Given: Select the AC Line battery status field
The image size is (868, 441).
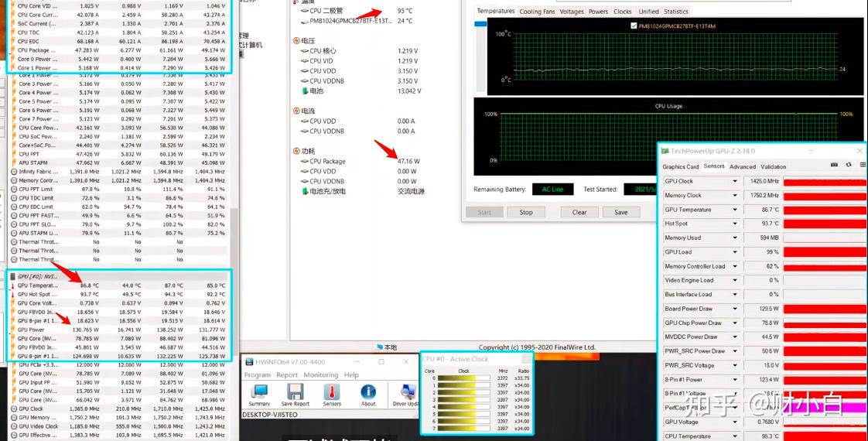Looking at the screenshot, I should 552,190.
